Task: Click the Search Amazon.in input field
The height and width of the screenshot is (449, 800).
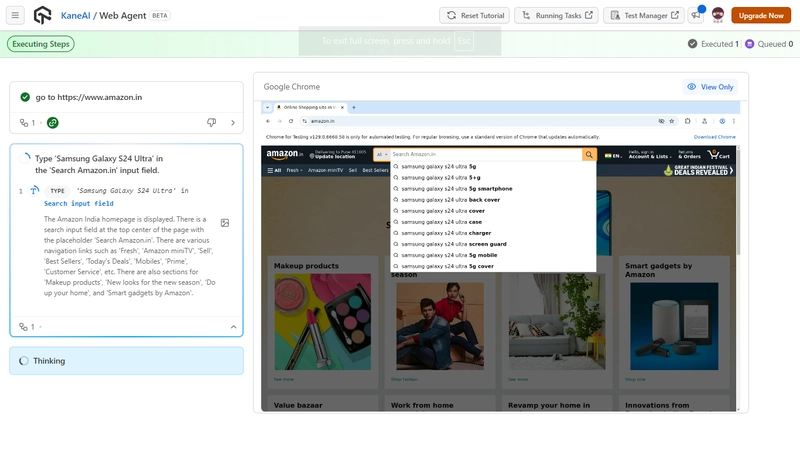Action: [x=486, y=154]
